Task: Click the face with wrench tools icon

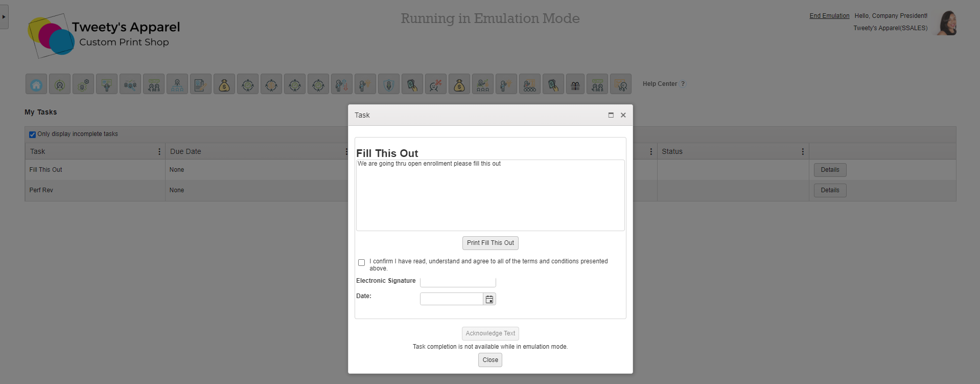Action: (x=436, y=84)
